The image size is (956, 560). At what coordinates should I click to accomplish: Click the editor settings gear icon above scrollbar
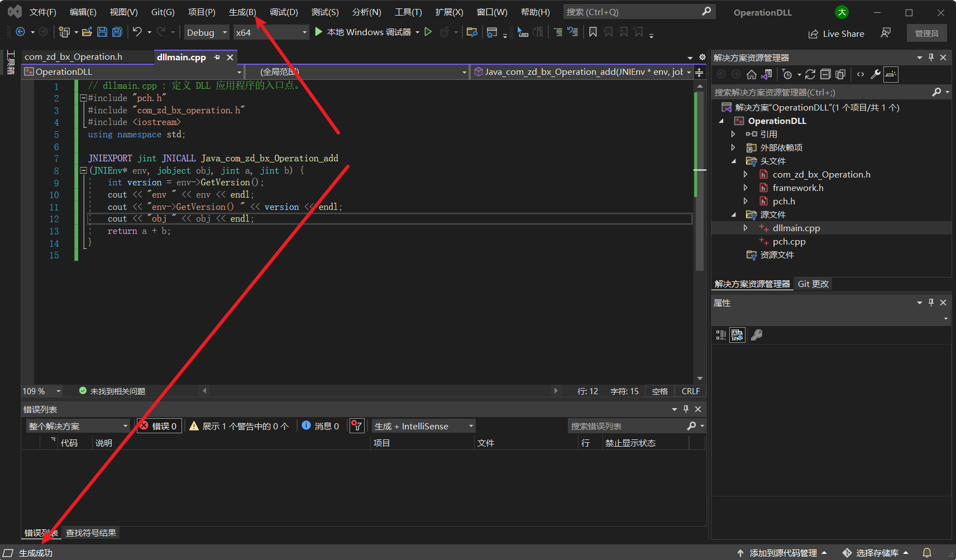[x=702, y=57]
